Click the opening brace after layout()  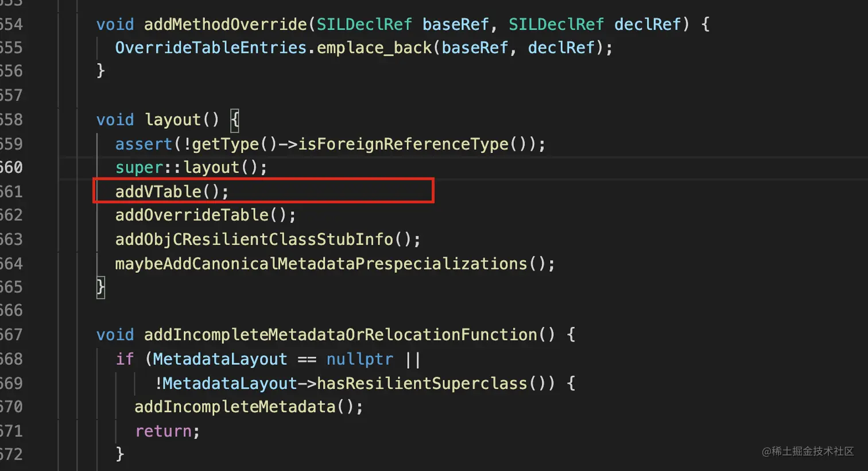[234, 119]
